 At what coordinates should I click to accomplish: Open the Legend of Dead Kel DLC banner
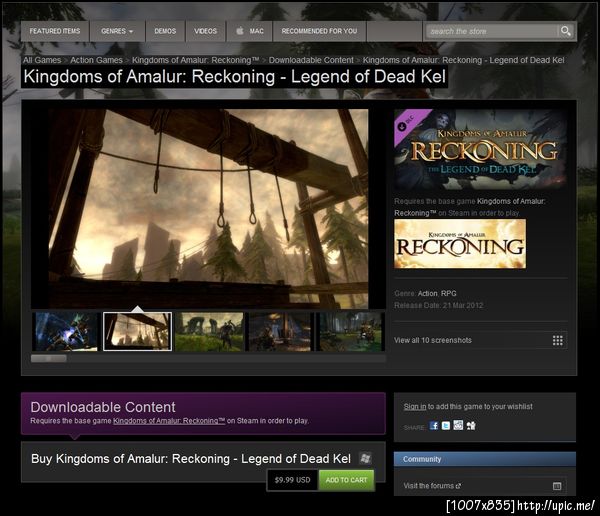[481, 149]
